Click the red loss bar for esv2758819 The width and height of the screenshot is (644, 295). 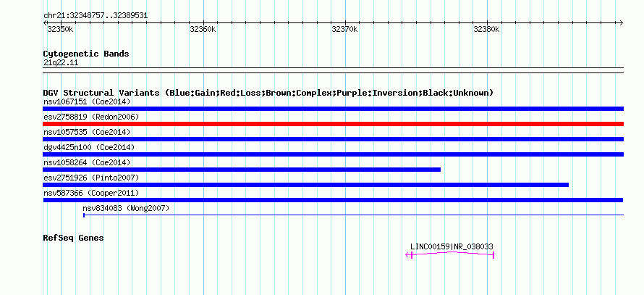coord(333,124)
